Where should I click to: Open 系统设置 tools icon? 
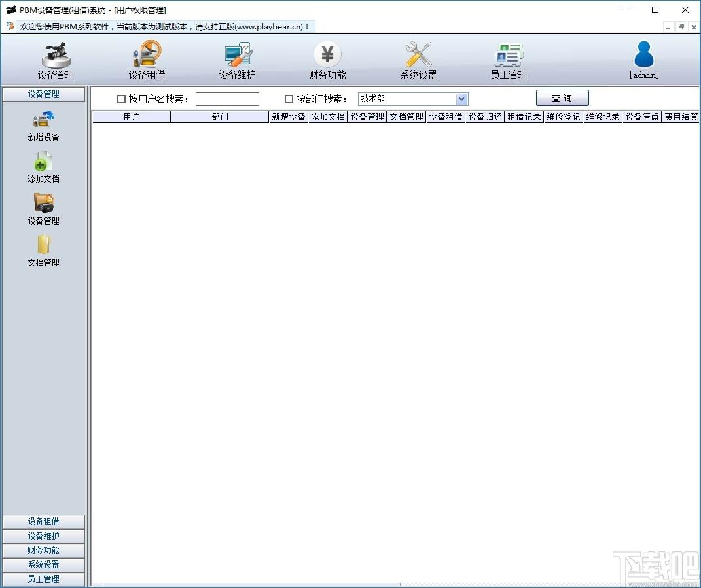point(418,54)
